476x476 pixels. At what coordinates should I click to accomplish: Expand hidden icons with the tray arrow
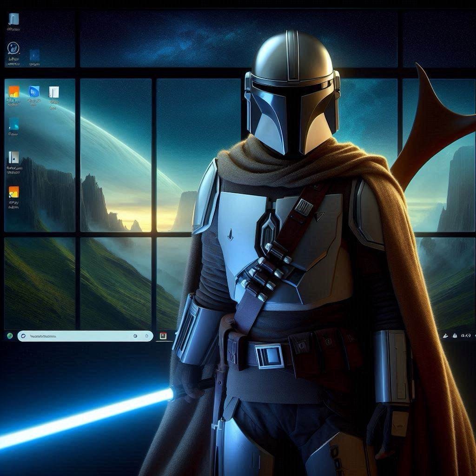[445, 335]
